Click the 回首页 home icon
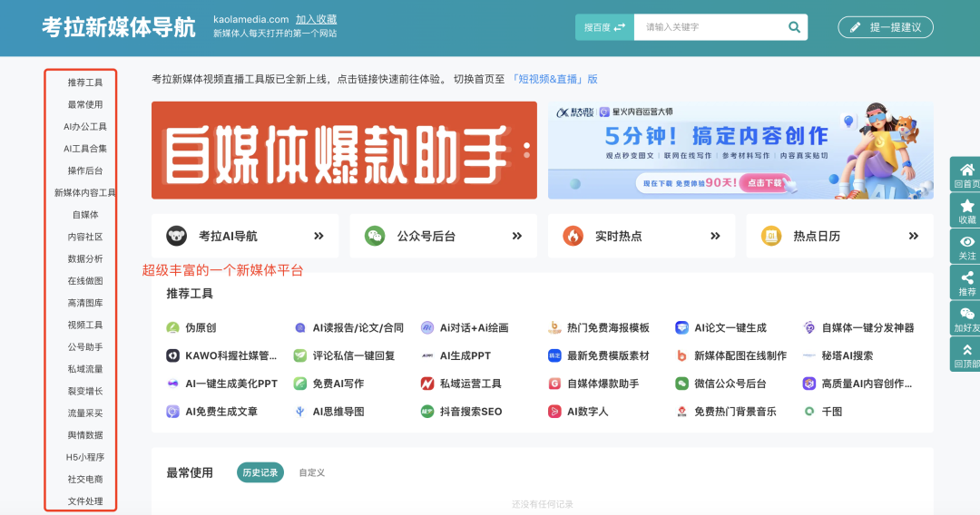Viewport: 980px width, 515px height. coord(967,170)
